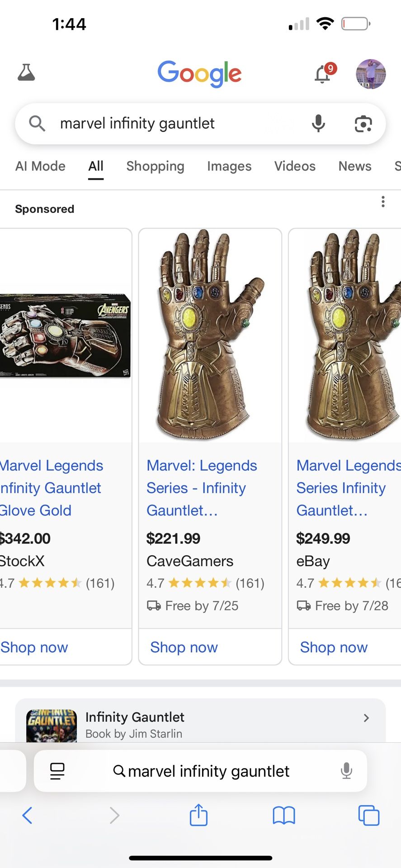Screen dimensions: 401x868
Task: Tap Safari address bar microphone
Action: (346, 771)
